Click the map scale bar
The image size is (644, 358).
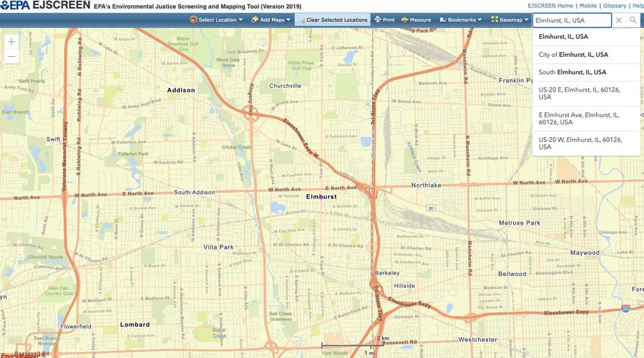click(352, 346)
